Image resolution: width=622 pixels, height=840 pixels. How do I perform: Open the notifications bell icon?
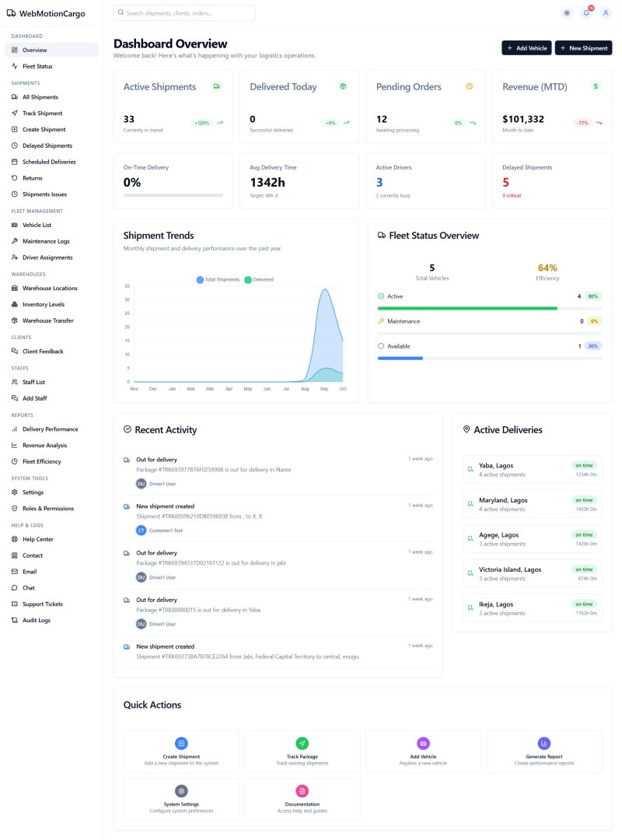pos(586,12)
